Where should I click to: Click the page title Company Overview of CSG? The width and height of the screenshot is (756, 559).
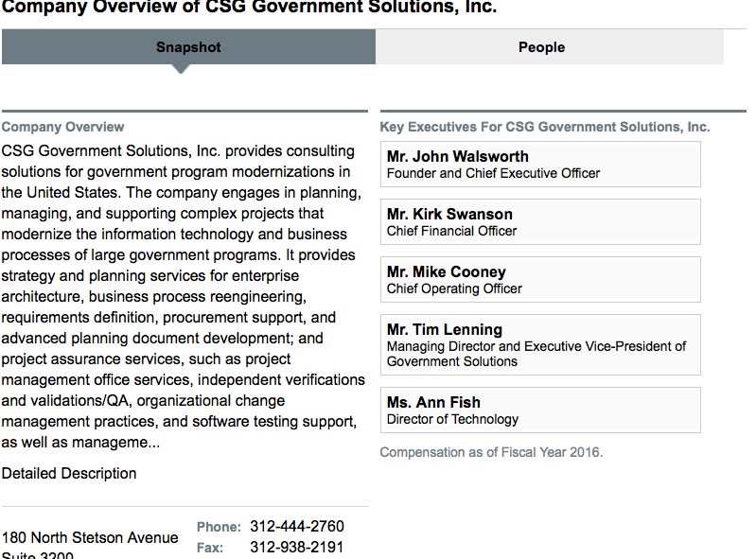point(249,8)
